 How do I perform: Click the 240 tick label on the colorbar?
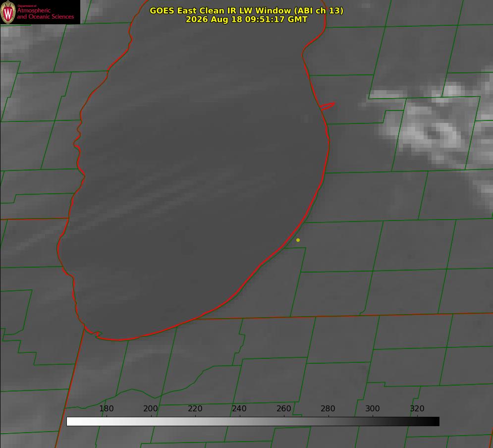pyautogui.click(x=239, y=408)
